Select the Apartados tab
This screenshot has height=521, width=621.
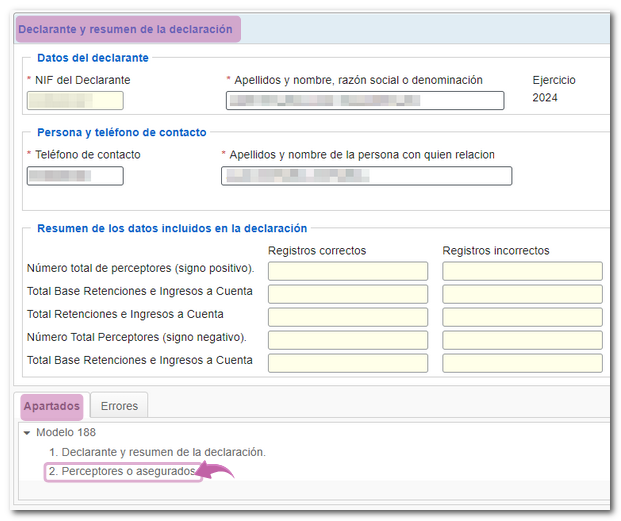pyautogui.click(x=51, y=406)
